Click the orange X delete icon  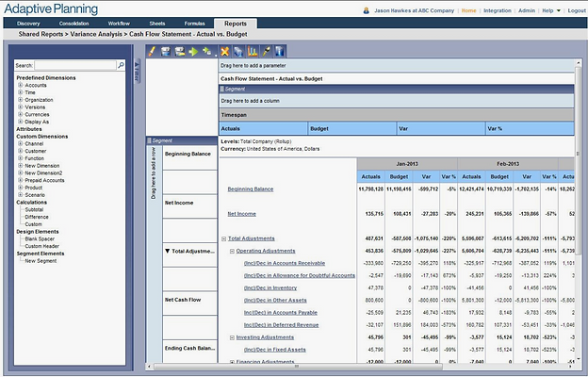pos(224,52)
